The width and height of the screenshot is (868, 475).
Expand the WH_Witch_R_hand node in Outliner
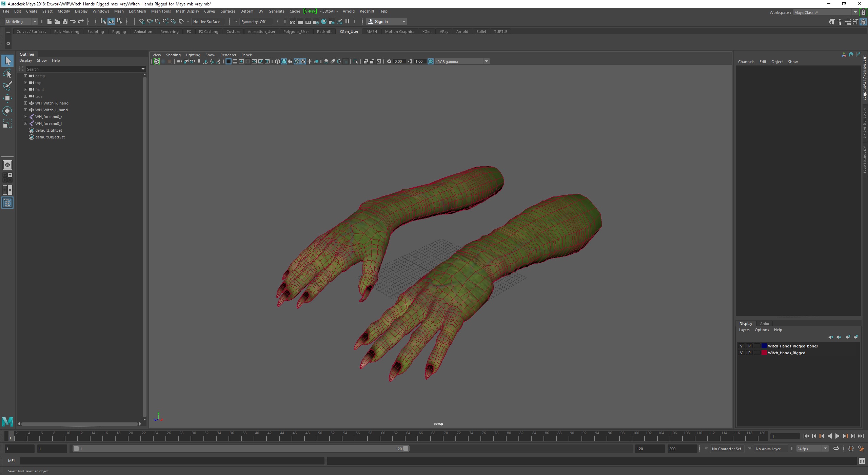[x=25, y=103]
